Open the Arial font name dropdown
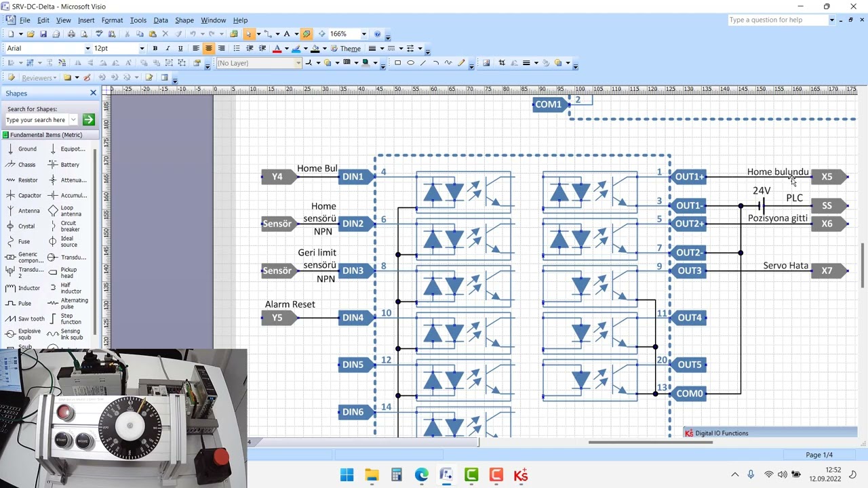 point(87,48)
